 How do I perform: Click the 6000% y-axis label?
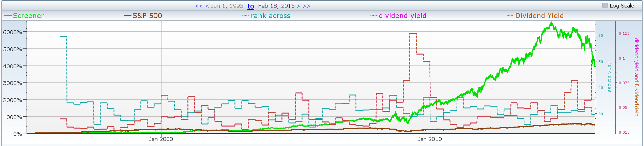(x=13, y=32)
